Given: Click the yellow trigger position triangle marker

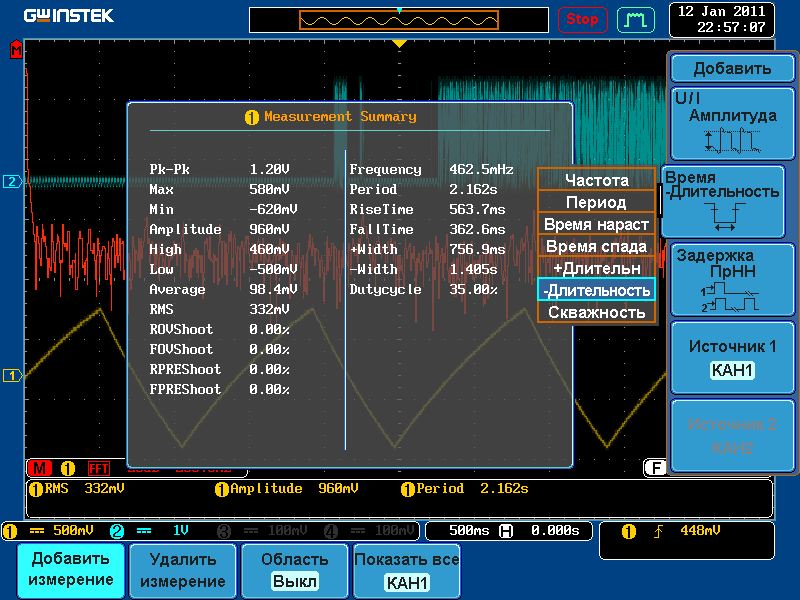Looking at the screenshot, I should click(399, 44).
